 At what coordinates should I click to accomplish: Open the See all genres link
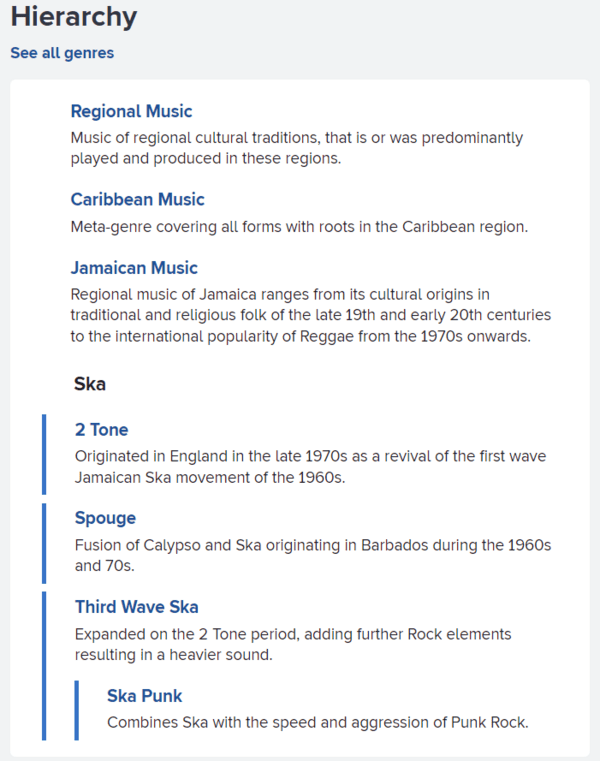pyautogui.click(x=62, y=53)
